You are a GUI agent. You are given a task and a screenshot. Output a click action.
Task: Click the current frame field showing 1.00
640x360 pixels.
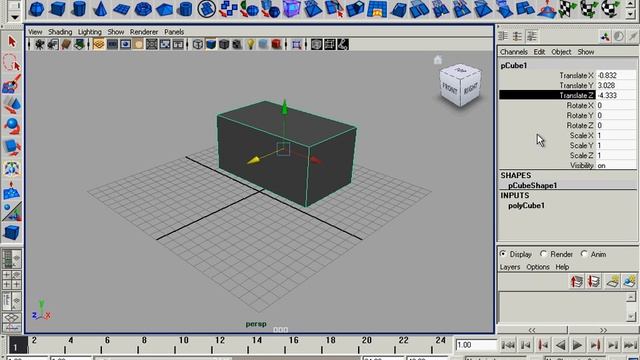pyautogui.click(x=475, y=345)
